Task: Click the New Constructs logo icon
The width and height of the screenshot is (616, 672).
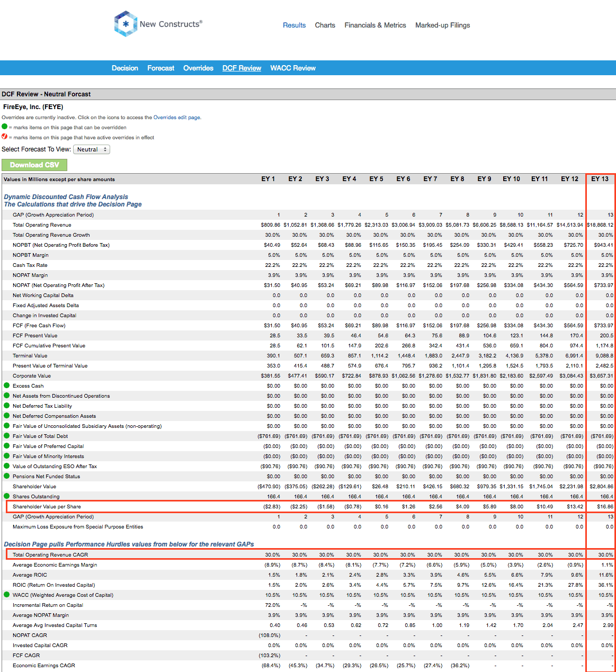Action: [x=126, y=24]
